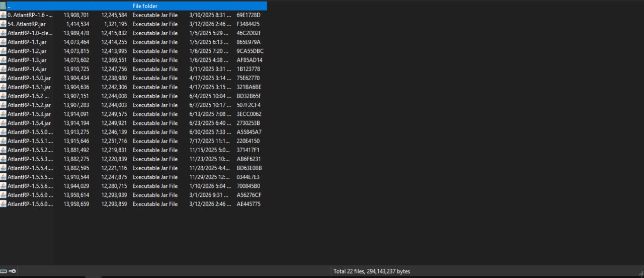644x278 pixels.
Task: Click the key password icon in status bar
Action: click(x=12, y=271)
